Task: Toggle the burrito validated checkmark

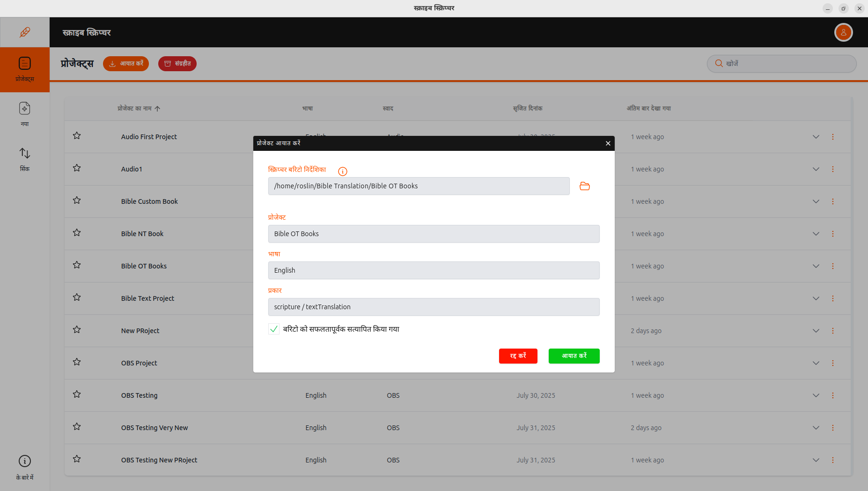Action: point(274,329)
